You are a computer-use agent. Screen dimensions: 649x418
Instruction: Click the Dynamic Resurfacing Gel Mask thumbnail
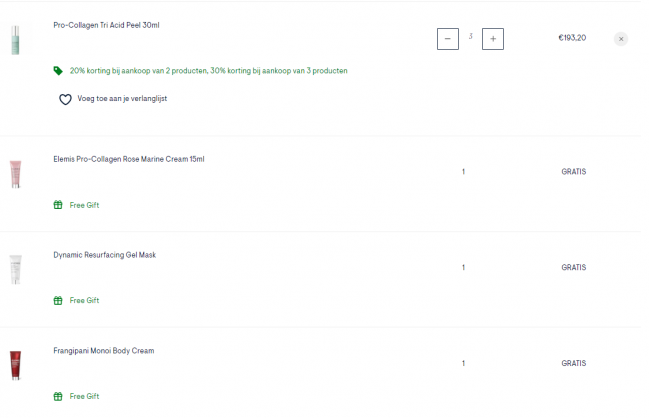(x=15, y=269)
